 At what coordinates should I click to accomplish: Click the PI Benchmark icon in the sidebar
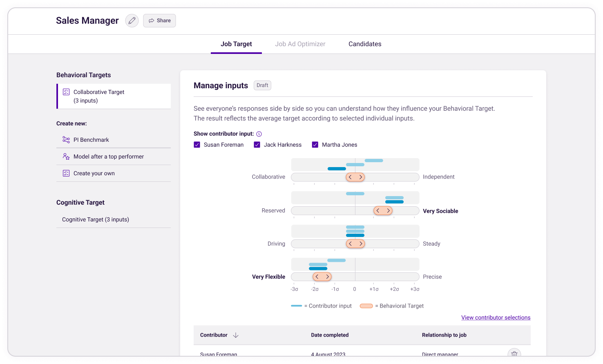pos(66,140)
